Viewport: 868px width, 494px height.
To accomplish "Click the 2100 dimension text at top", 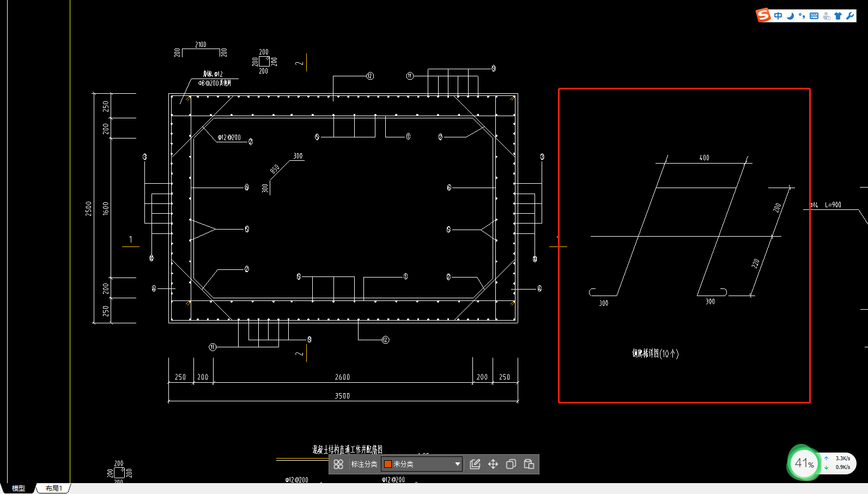I will 201,45.
